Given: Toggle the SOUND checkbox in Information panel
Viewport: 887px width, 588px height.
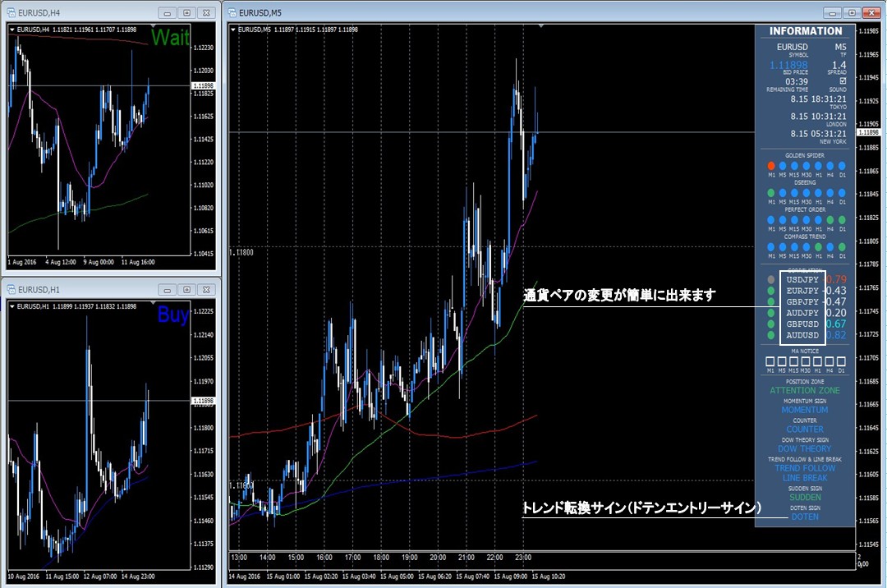Looking at the screenshot, I should (843, 80).
